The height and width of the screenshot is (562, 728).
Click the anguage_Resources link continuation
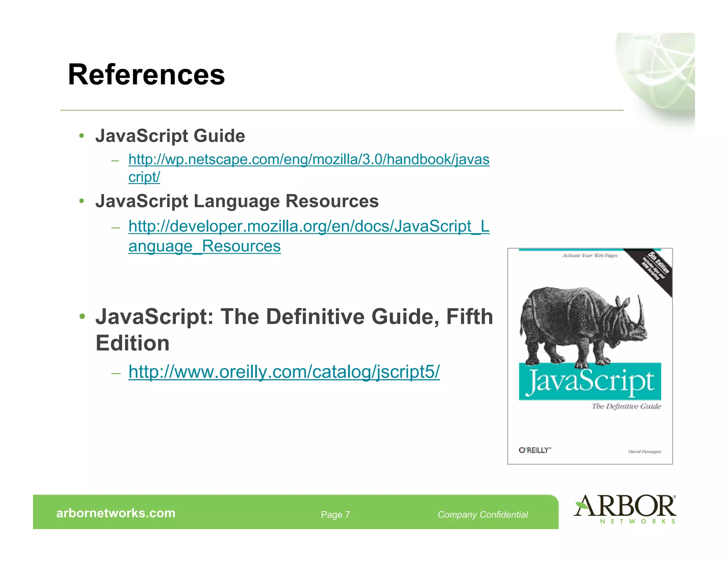point(204,246)
